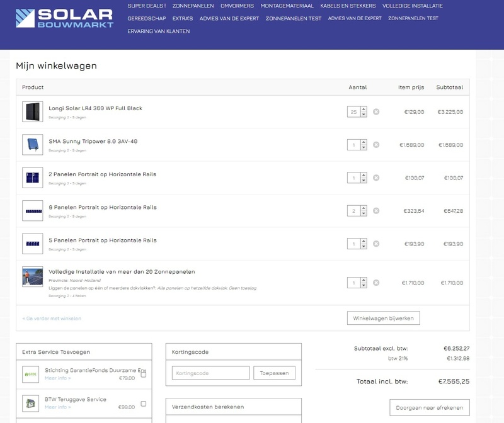504x423 pixels.
Task: Open OMVORMERS menu item
Action: pos(238,6)
